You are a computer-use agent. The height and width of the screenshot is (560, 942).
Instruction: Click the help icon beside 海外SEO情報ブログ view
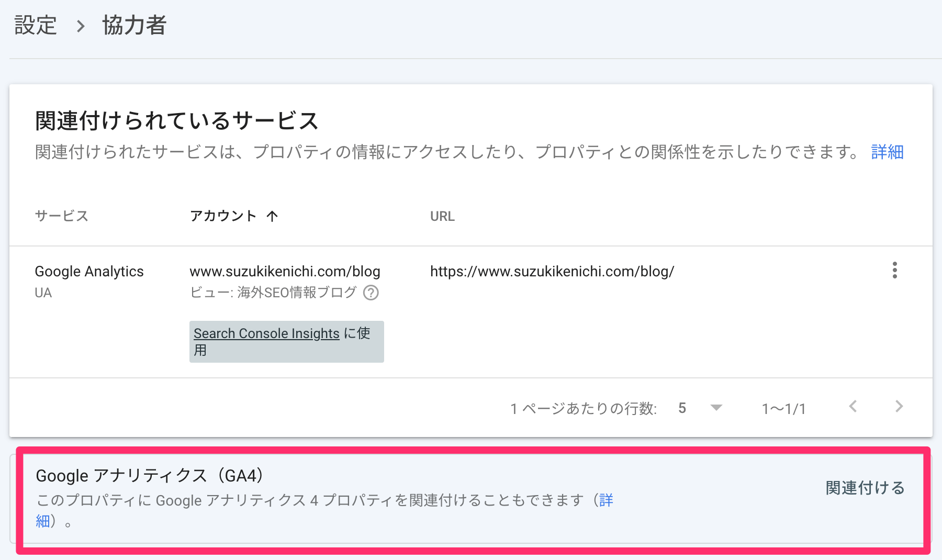371,293
